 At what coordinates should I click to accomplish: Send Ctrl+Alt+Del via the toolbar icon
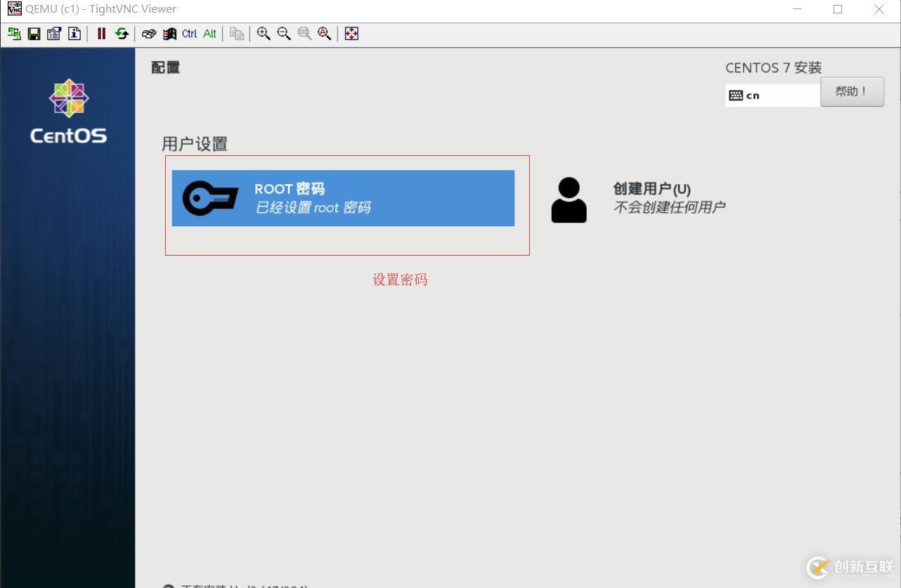pyautogui.click(x=148, y=34)
